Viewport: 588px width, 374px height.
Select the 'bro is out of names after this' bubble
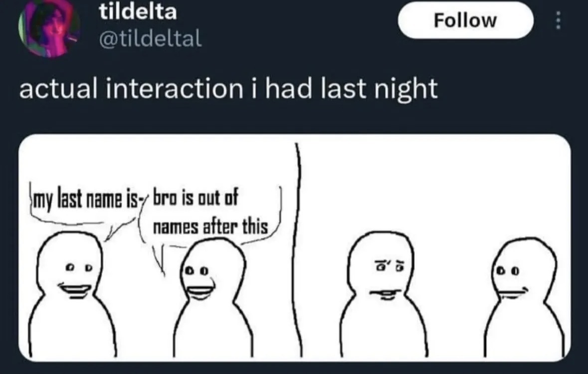pyautogui.click(x=210, y=214)
